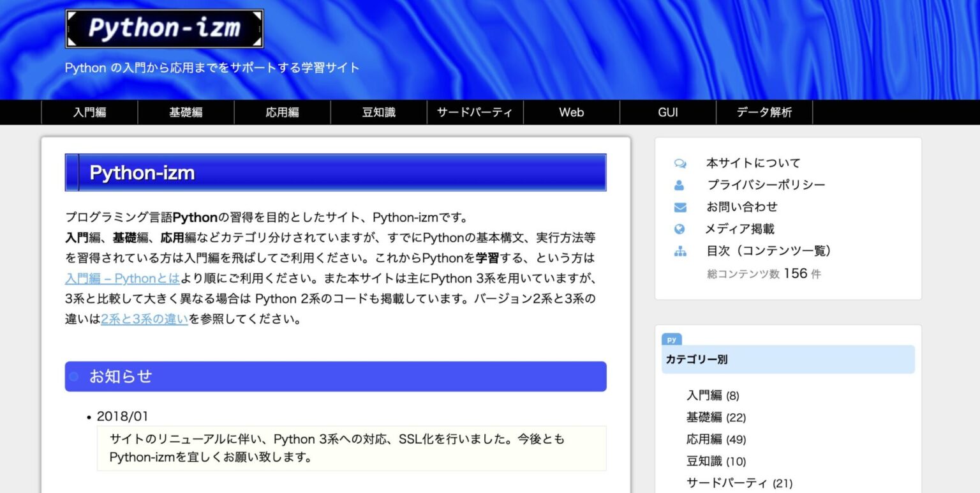Click the circle icon in the お知らせ header
The height and width of the screenshot is (493, 980).
tap(74, 376)
